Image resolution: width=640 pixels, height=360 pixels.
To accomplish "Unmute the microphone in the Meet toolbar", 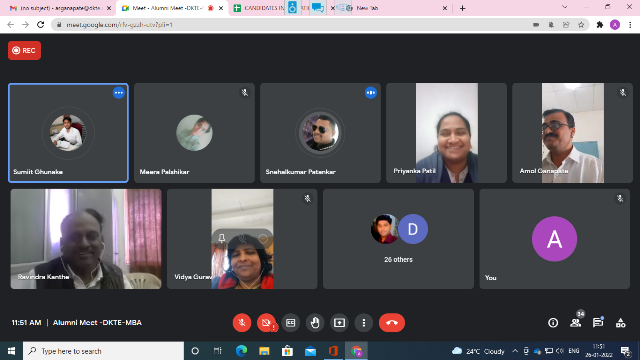I will click(x=242, y=323).
